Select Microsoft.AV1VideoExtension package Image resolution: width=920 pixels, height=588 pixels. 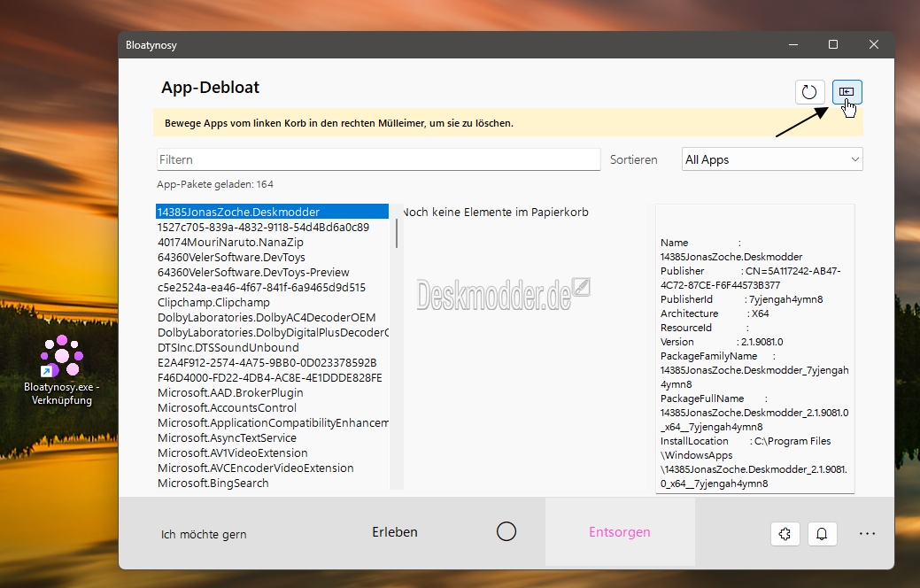click(272, 453)
